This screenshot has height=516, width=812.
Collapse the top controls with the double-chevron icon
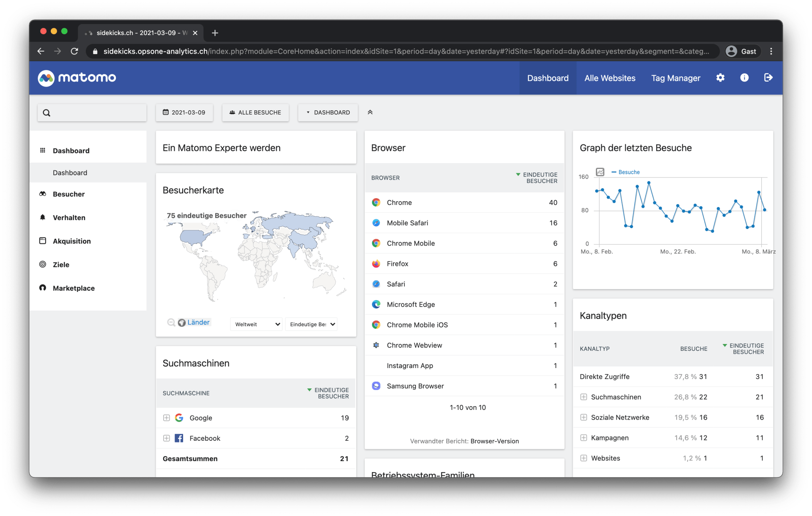(370, 112)
